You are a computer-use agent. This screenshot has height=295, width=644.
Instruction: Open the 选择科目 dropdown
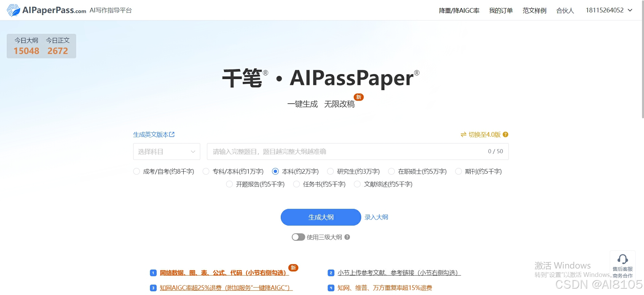pos(167,152)
